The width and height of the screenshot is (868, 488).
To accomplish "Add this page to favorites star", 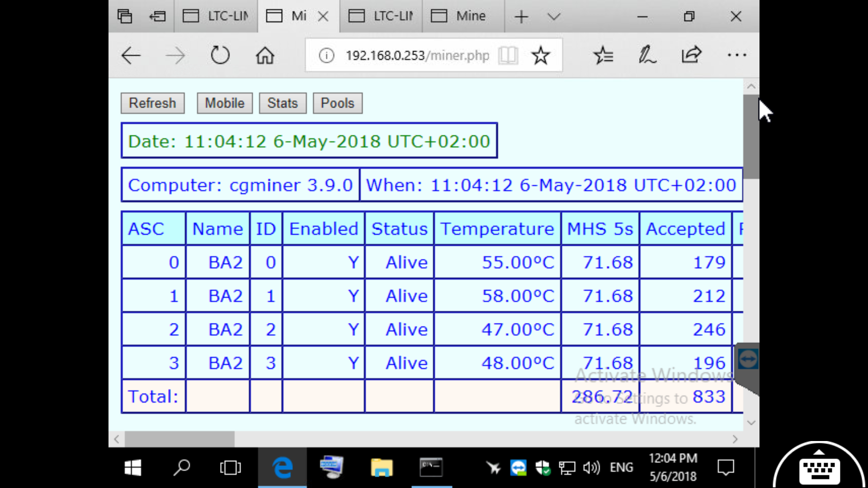I will [x=540, y=56].
